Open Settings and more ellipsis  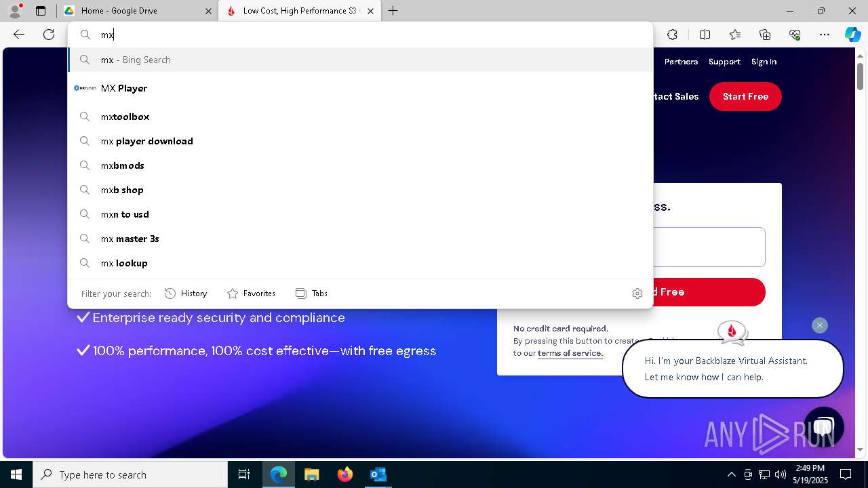(825, 35)
